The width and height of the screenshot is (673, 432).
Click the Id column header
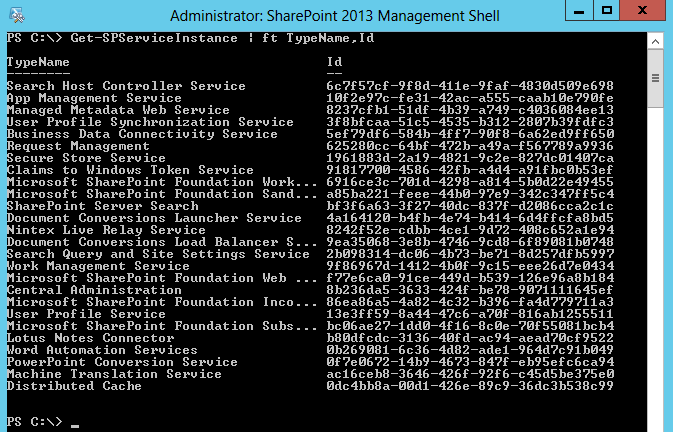334,62
